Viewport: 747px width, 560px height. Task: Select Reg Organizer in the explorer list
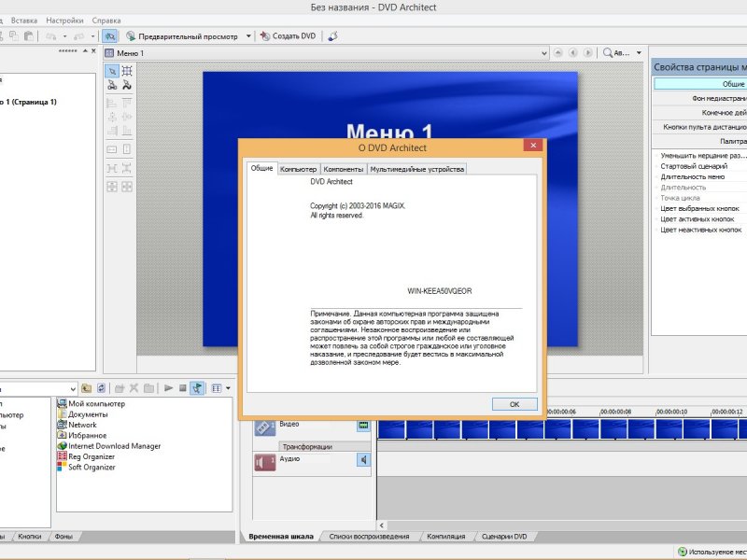click(86, 456)
